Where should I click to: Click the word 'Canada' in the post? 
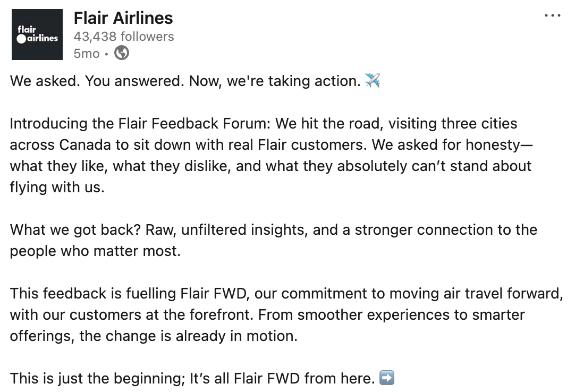tap(85, 144)
